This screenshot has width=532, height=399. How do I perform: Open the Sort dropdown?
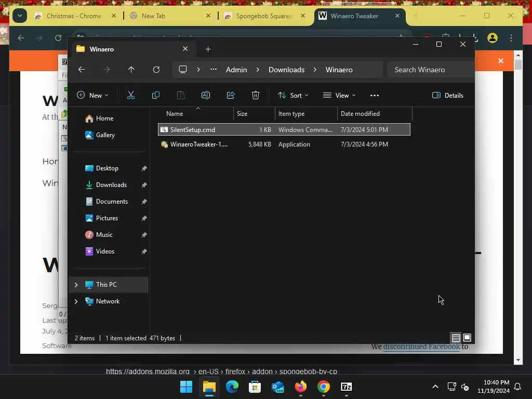pyautogui.click(x=293, y=96)
